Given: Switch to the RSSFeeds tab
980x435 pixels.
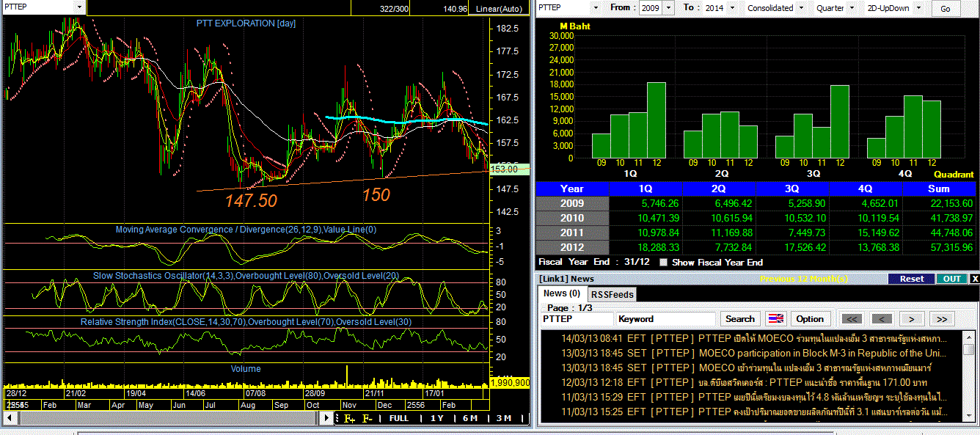Looking at the screenshot, I should (612, 294).
